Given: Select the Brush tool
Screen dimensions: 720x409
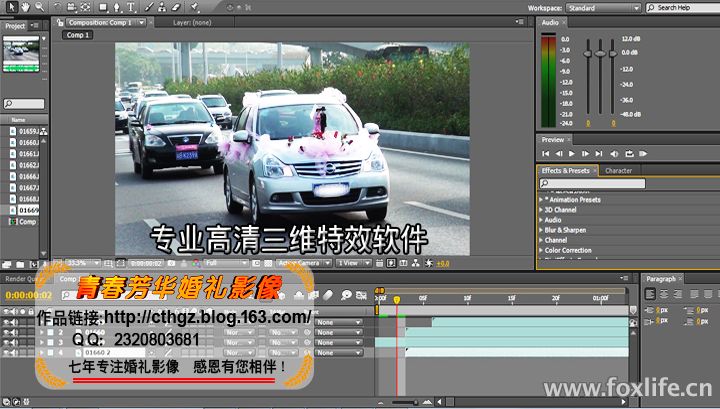Looking at the screenshot, I should point(149,7).
